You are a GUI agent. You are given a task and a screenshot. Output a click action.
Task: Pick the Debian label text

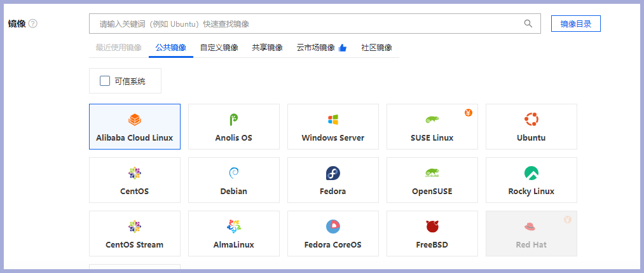(234, 191)
